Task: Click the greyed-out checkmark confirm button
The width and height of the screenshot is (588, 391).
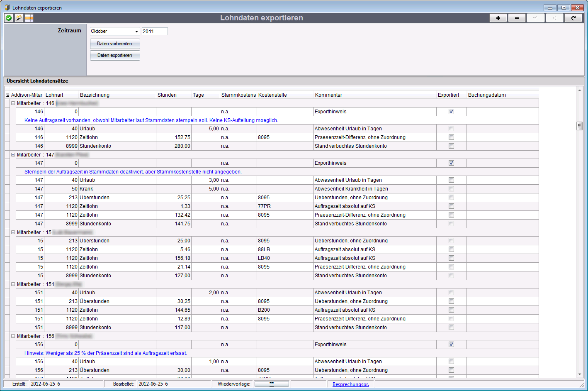Action: pos(536,18)
